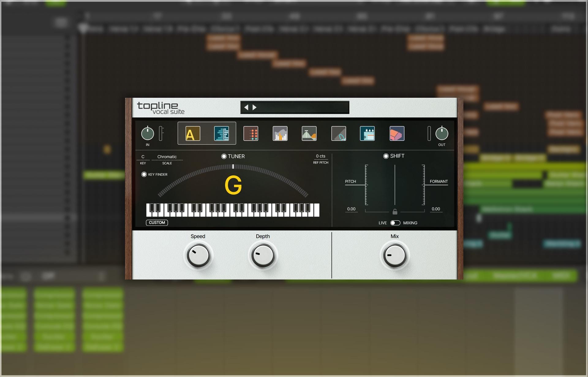Viewport: 588px width, 377px height.
Task: Click the output level meter beside OUT
Action: pyautogui.click(x=429, y=133)
